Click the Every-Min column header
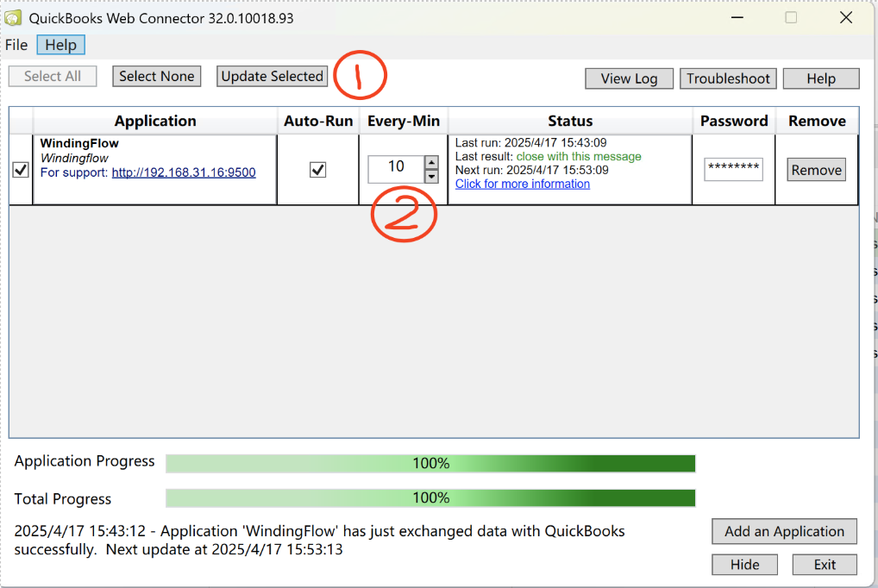The width and height of the screenshot is (878, 588). pos(403,121)
